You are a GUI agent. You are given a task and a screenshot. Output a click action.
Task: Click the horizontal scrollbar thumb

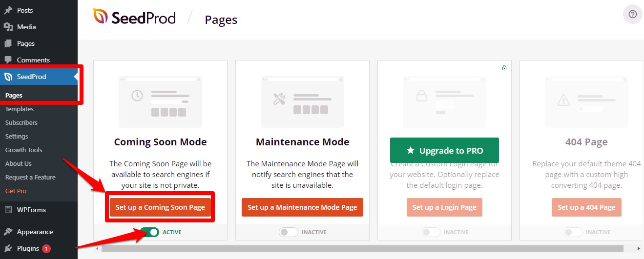click(362, 249)
